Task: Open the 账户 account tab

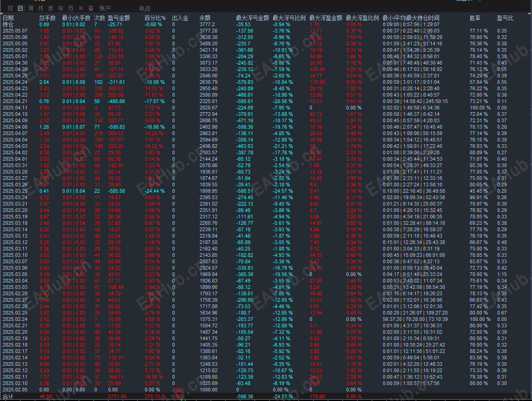Action: click(105, 8)
